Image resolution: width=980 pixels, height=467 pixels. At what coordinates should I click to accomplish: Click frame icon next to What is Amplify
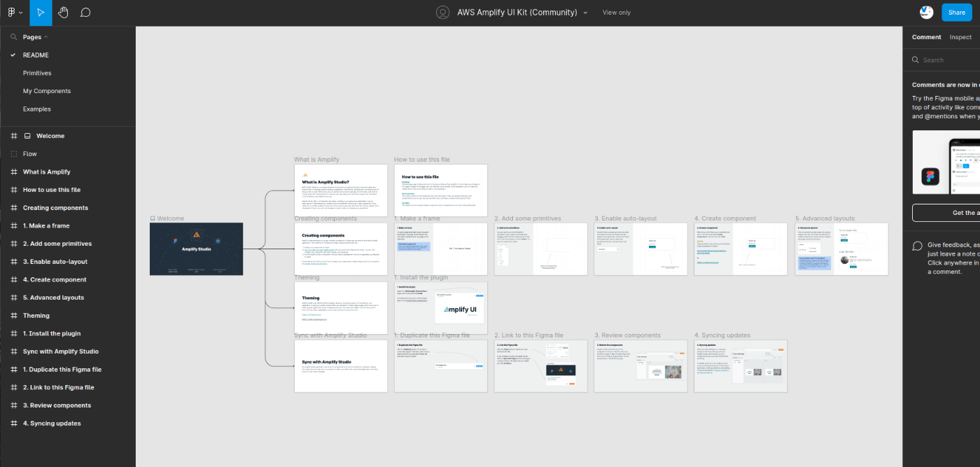13,172
